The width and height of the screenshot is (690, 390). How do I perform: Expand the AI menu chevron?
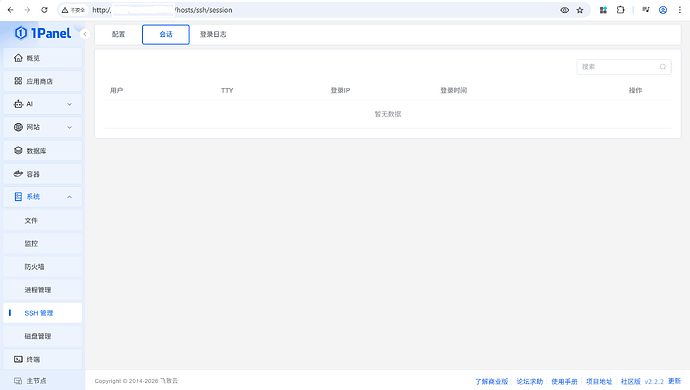pyautogui.click(x=69, y=104)
